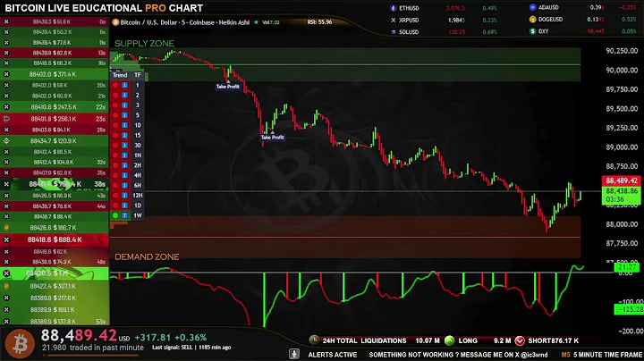Image resolution: width=644 pixels, height=361 pixels.
Task: Click the 1.9845 XRPUSD price value
Action: click(456, 20)
